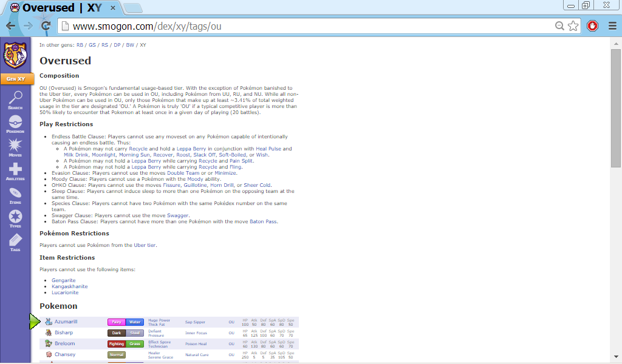622x364 pixels.
Task: Click the Fighting type badge on Breloom
Action: tap(117, 344)
